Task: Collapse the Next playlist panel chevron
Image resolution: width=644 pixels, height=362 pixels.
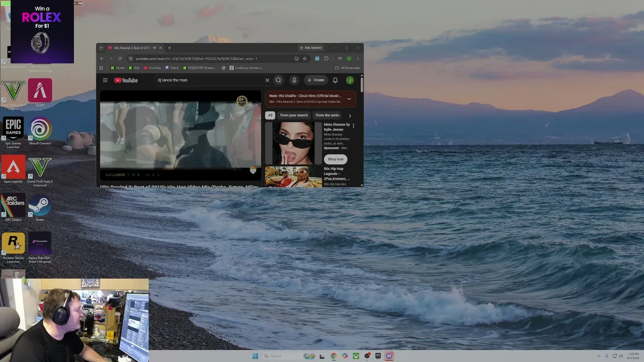Action: point(349,99)
